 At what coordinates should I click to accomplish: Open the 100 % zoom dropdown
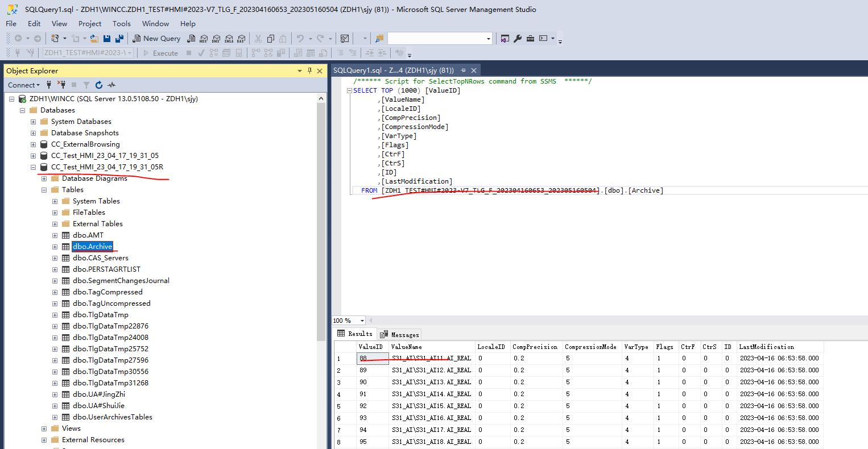click(362, 321)
